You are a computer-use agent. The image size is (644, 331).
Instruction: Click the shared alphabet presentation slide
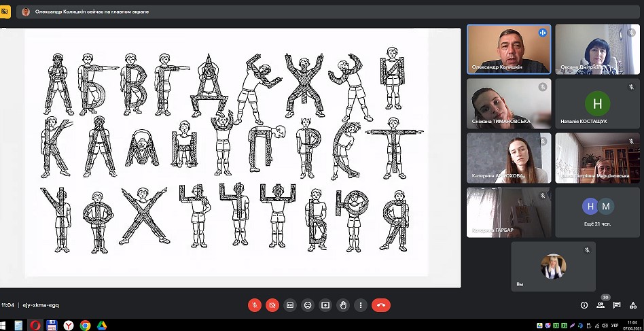click(x=227, y=153)
